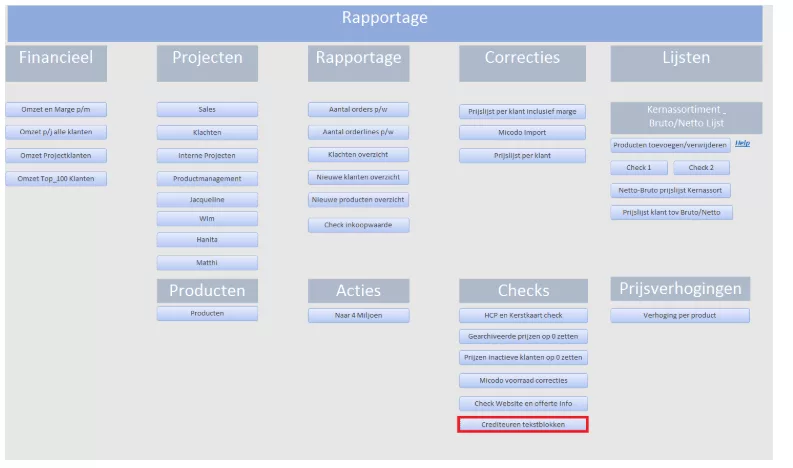The image size is (793, 468).
Task: Click the Klachten button under Projecten
Action: pos(207,133)
